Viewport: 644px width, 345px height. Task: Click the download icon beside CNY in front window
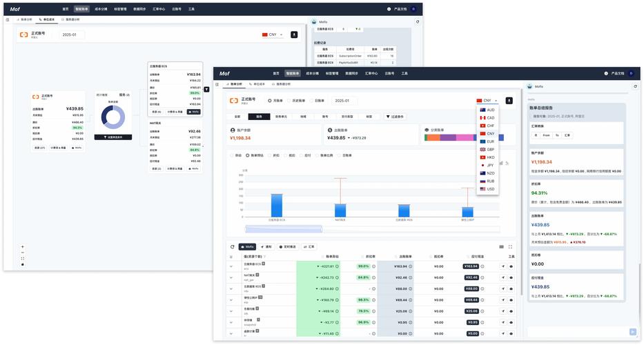(509, 101)
